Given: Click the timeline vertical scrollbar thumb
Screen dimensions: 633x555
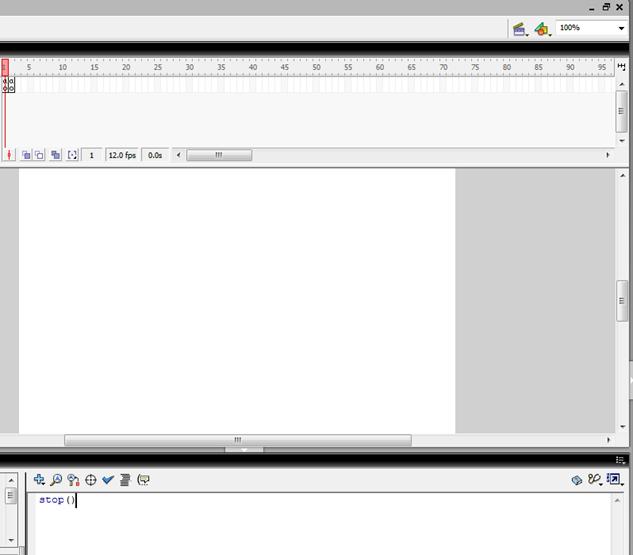Looking at the screenshot, I should click(x=622, y=111).
